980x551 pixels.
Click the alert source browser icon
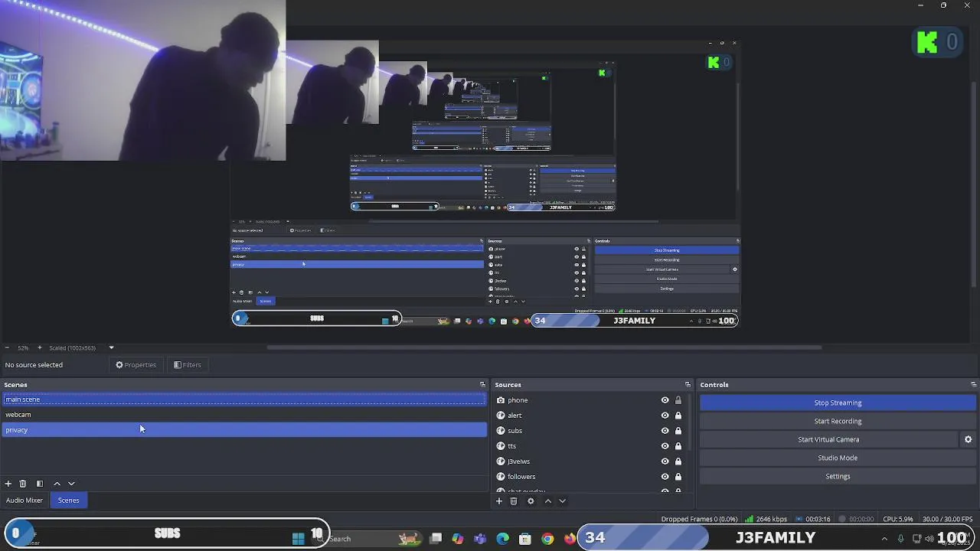[x=501, y=416]
